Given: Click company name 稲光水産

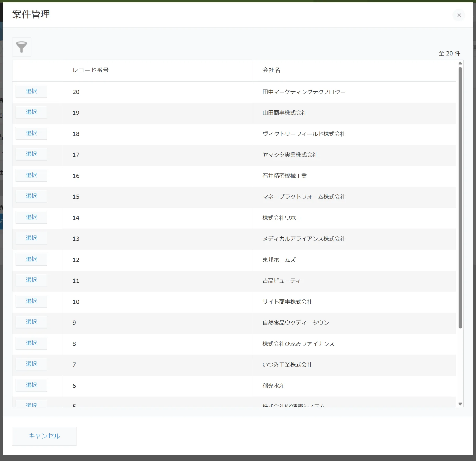Looking at the screenshot, I should click(273, 386).
